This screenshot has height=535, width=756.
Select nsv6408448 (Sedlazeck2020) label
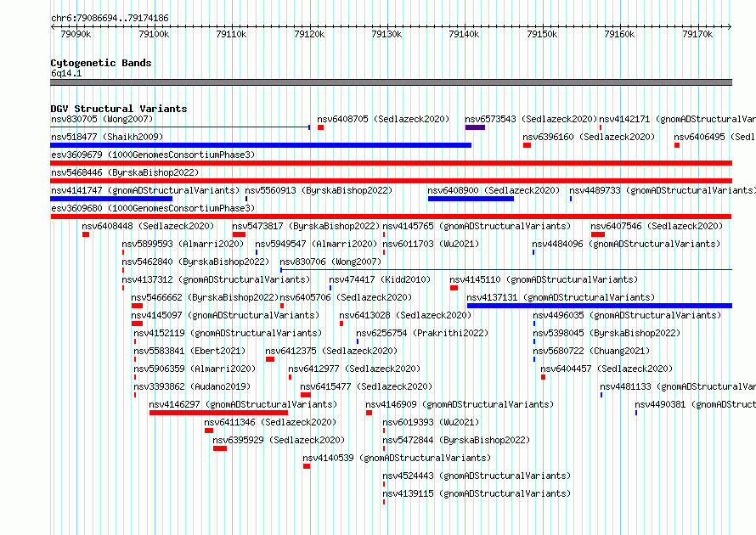148,226
